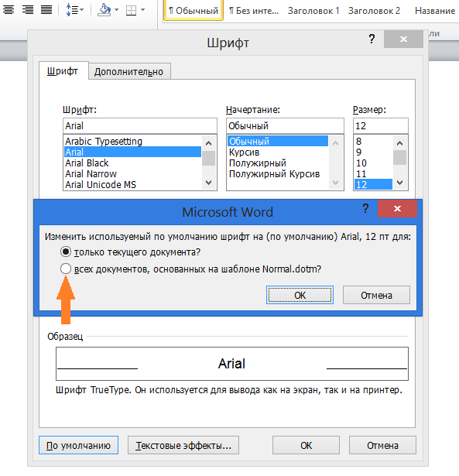This screenshot has width=459, height=476.
Task: Switch to Дополнительно tab
Action: point(128,72)
